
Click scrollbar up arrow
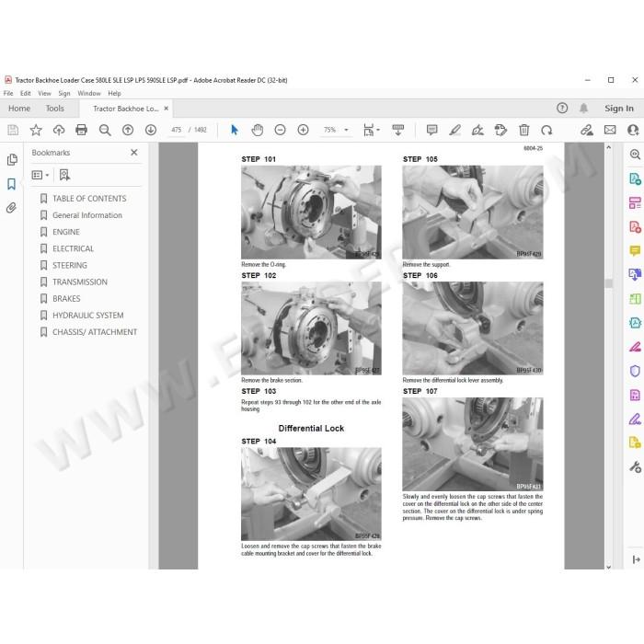609,147
